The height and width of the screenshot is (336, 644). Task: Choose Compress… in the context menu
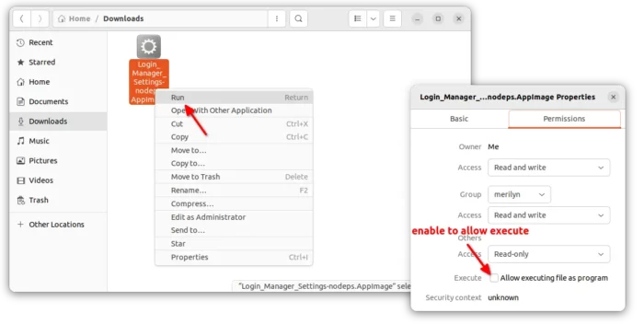coord(234,203)
